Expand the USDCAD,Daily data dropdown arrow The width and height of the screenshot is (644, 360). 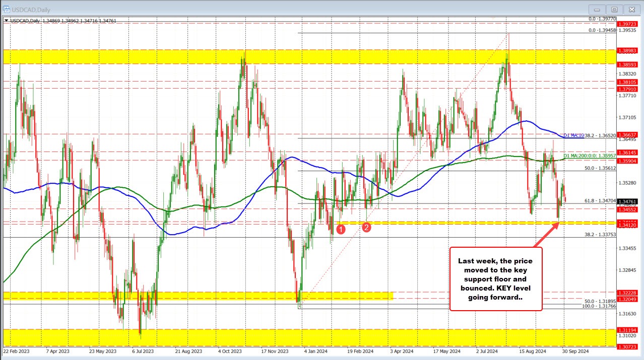tap(7, 21)
